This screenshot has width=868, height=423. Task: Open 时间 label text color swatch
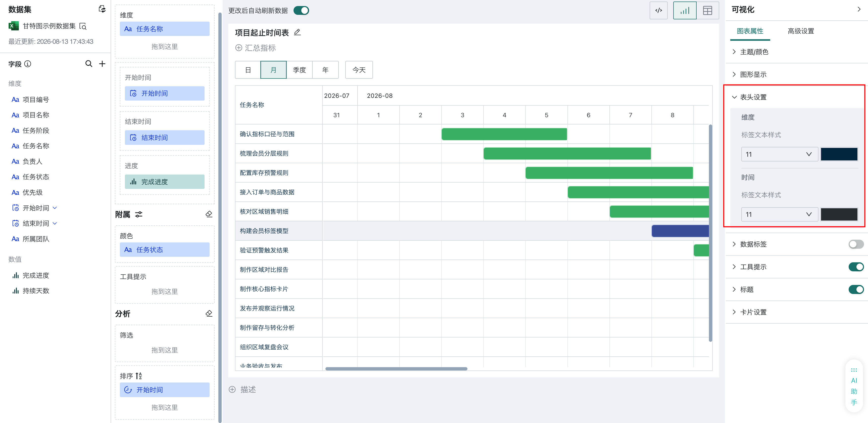pyautogui.click(x=839, y=214)
